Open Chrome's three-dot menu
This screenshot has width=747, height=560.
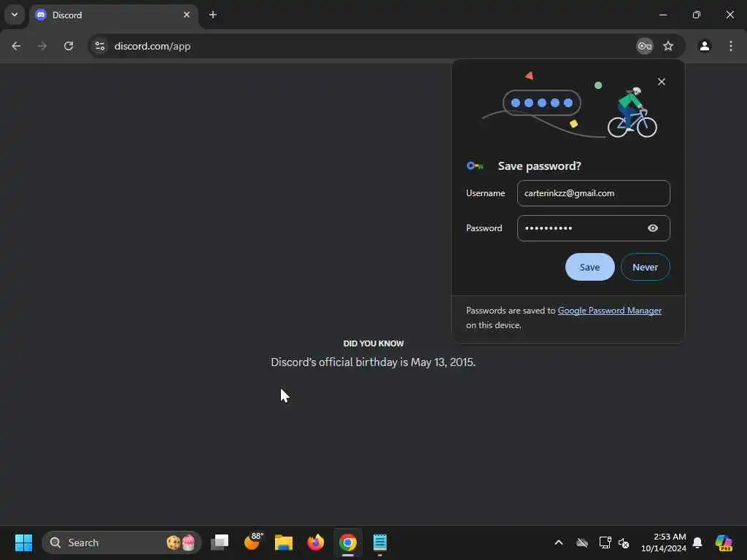731,46
